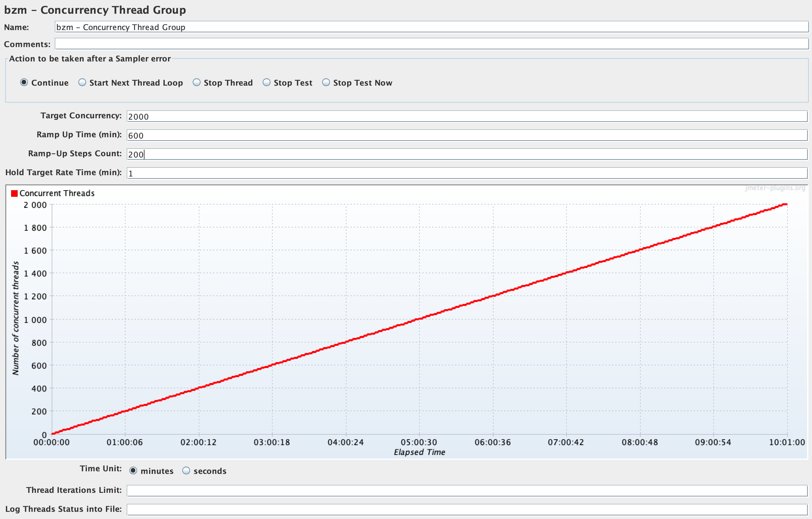The width and height of the screenshot is (812, 519).
Task: Click the Name text field
Action: 431,27
